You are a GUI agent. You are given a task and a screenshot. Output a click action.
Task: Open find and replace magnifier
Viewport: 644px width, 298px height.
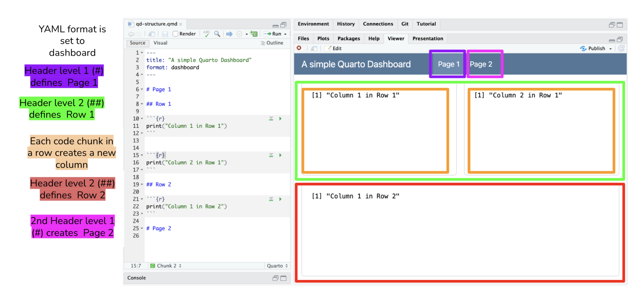tap(217, 34)
